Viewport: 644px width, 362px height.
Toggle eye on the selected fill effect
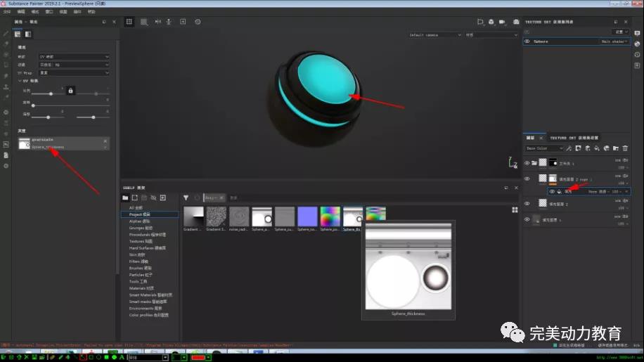552,191
